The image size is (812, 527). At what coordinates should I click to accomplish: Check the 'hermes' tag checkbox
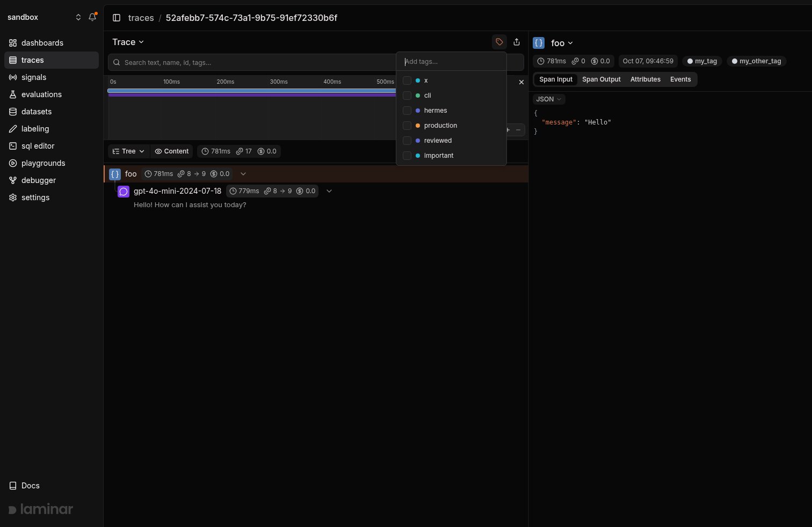(x=407, y=111)
